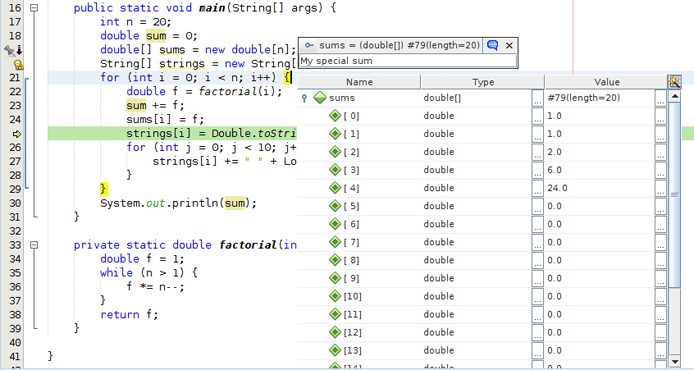694x370 pixels.
Task: Close the sums tooltip with X
Action: [509, 45]
